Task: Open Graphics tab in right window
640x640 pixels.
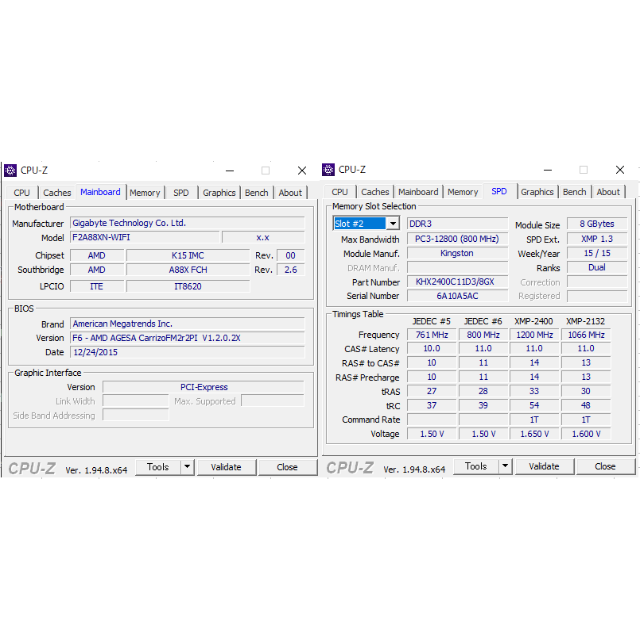Action: pyautogui.click(x=537, y=192)
